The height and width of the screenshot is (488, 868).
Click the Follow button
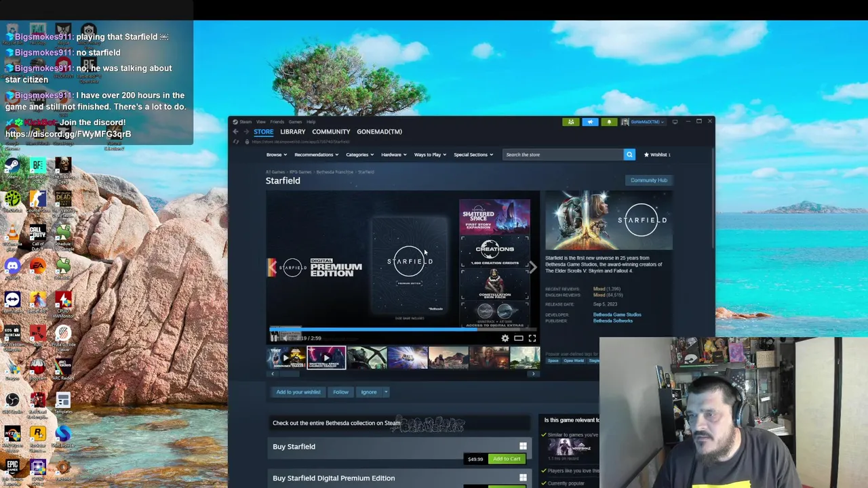(x=340, y=392)
